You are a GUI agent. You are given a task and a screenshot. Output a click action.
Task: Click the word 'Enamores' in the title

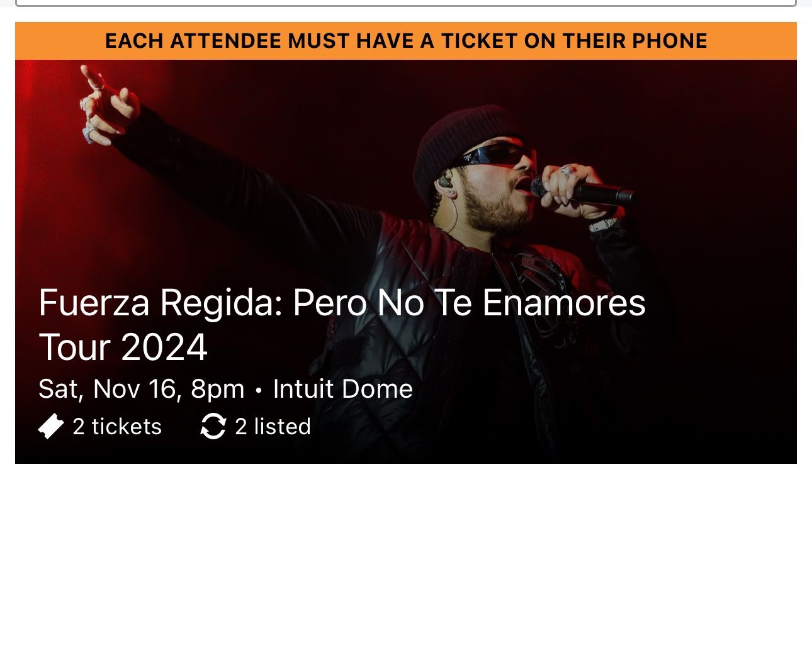click(564, 303)
